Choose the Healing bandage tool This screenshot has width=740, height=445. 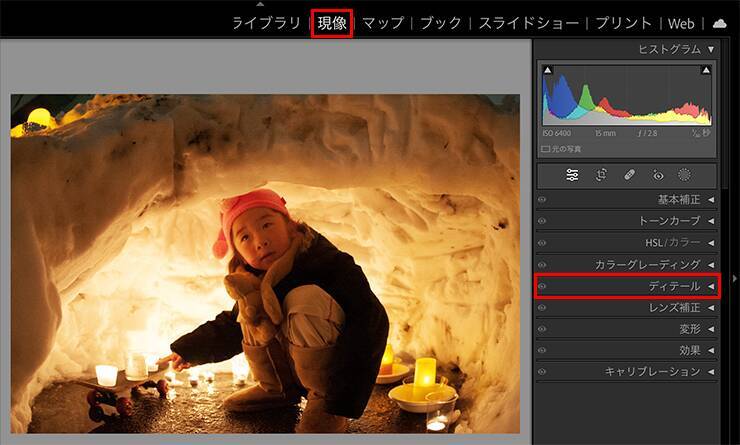tap(629, 174)
